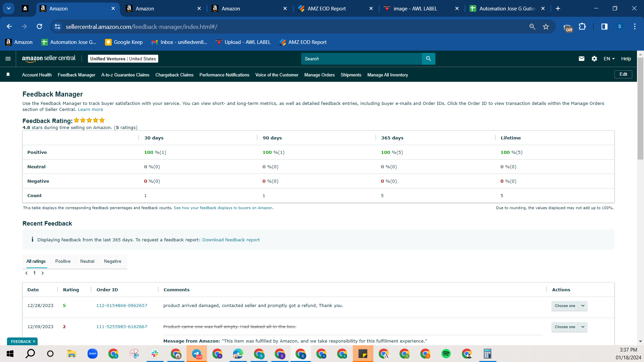Image resolution: width=644 pixels, height=362 pixels.
Task: View site information icon in the address bar
Action: pyautogui.click(x=58, y=26)
